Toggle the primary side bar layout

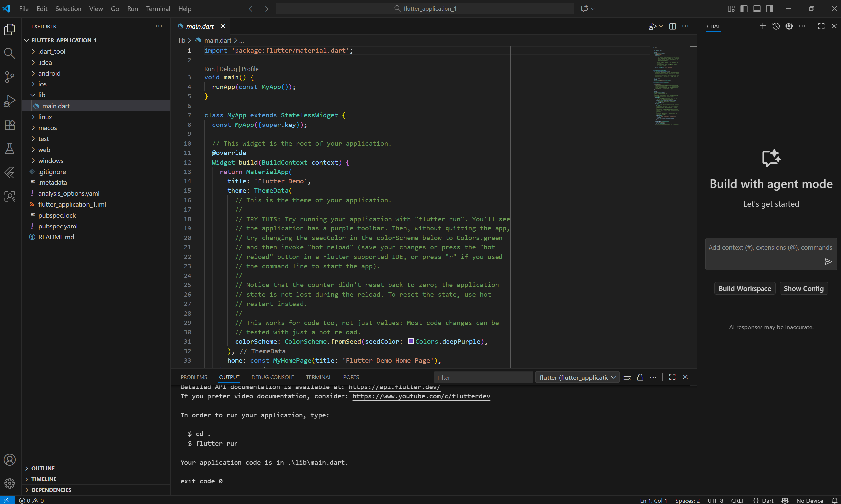coord(744,9)
